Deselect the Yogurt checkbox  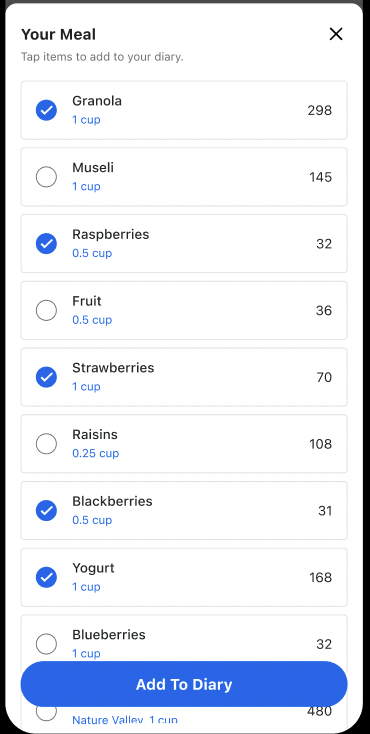[x=46, y=577]
